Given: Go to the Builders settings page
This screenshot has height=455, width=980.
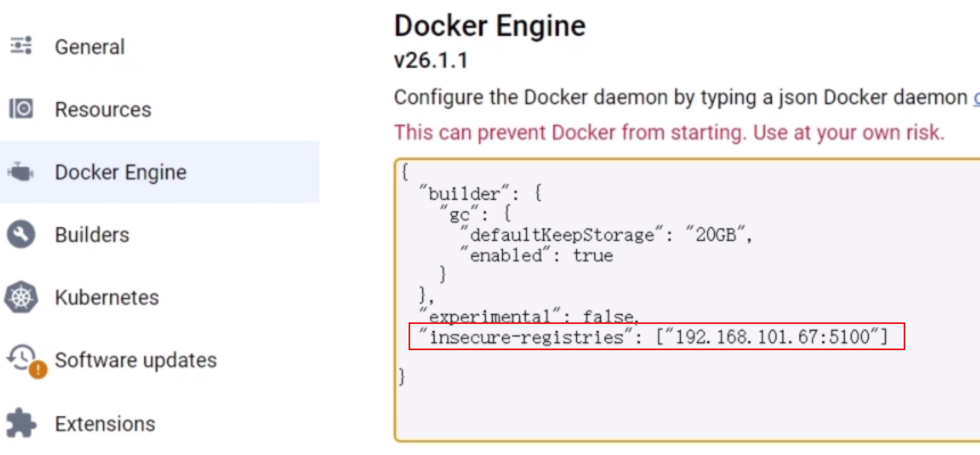Looking at the screenshot, I should coord(92,235).
